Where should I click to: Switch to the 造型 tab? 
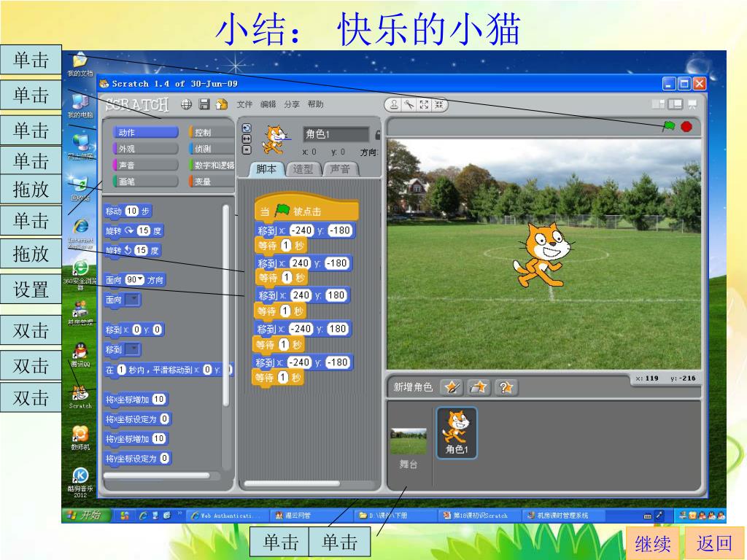pos(303,169)
